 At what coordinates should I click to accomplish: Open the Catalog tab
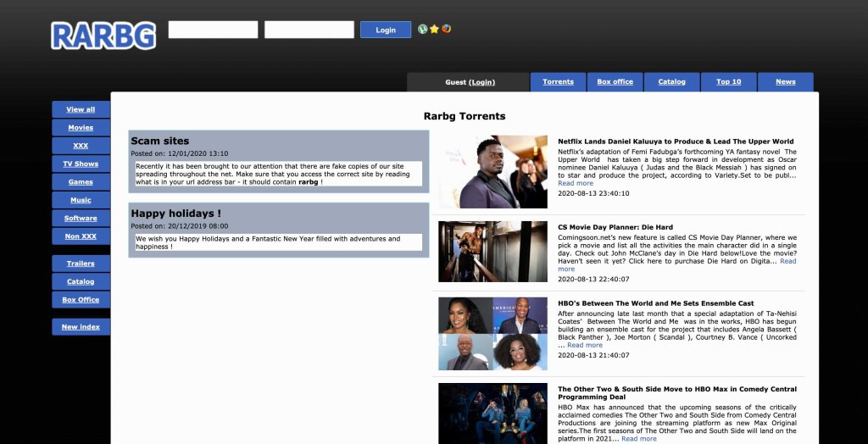[x=672, y=82]
